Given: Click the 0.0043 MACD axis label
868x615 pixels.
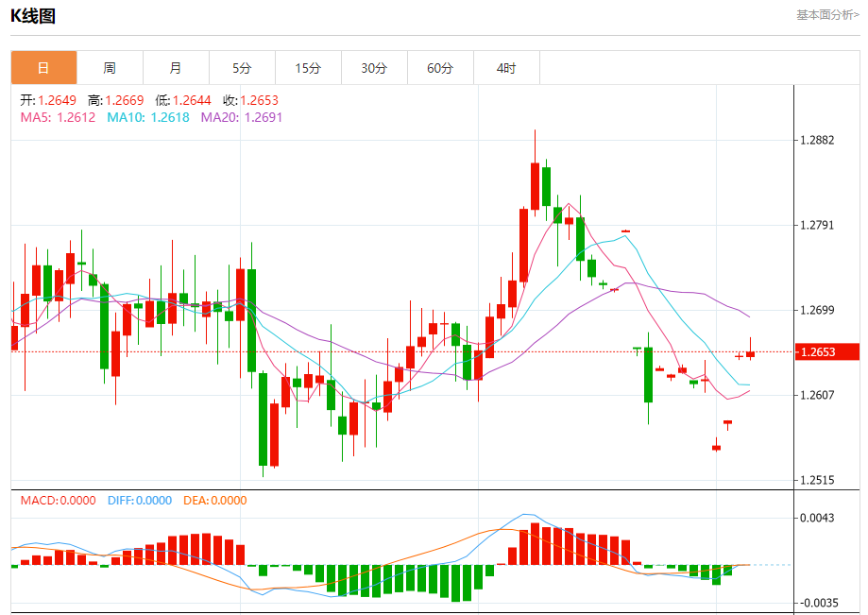Looking at the screenshot, I should [817, 518].
